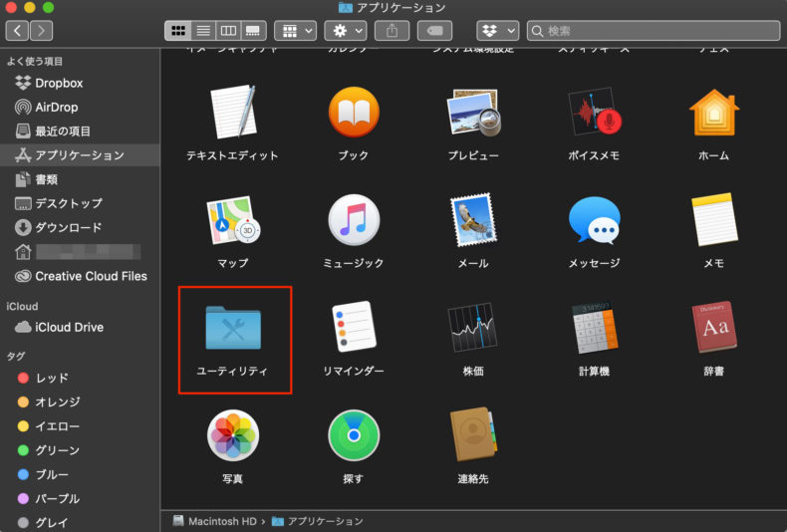
Task: Click the Edit Tags toolbar icon
Action: point(434,31)
